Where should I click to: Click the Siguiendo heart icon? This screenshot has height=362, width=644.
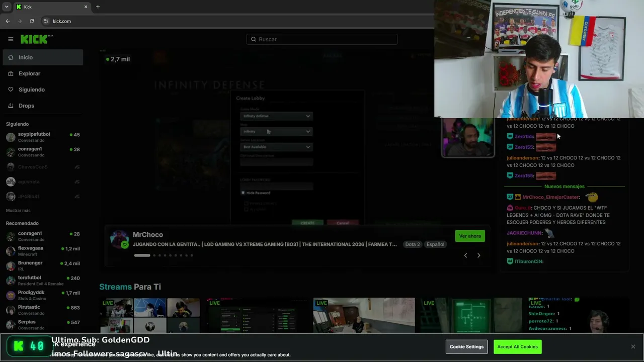(x=11, y=89)
